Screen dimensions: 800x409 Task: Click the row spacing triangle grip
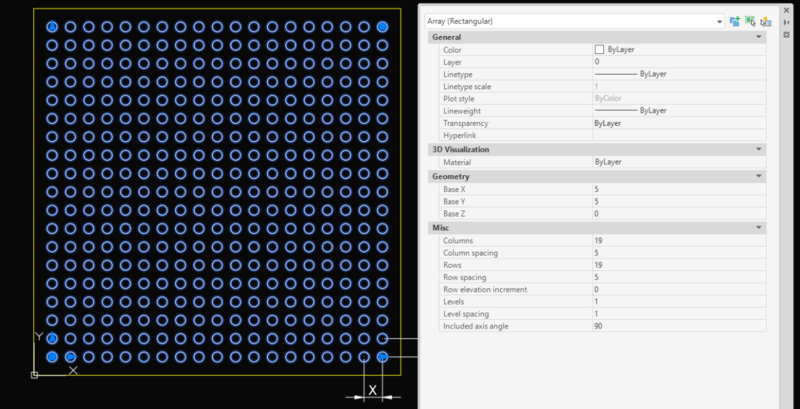52,338
